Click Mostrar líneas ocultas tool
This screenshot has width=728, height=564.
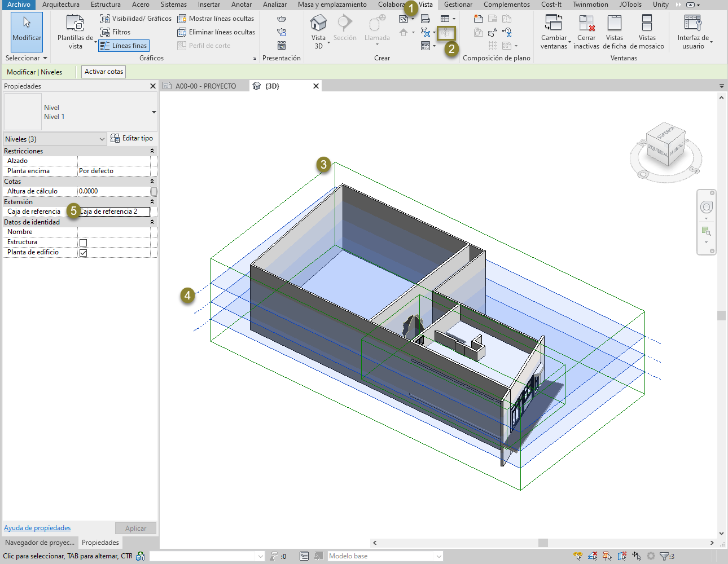click(216, 19)
